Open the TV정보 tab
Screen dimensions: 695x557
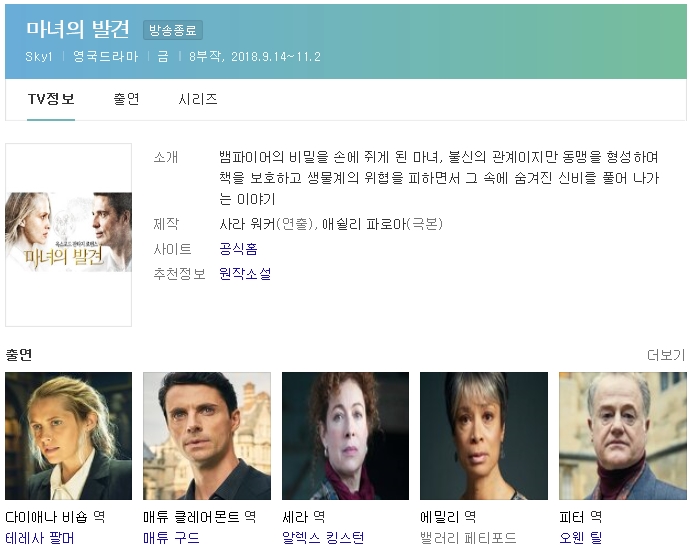click(51, 99)
